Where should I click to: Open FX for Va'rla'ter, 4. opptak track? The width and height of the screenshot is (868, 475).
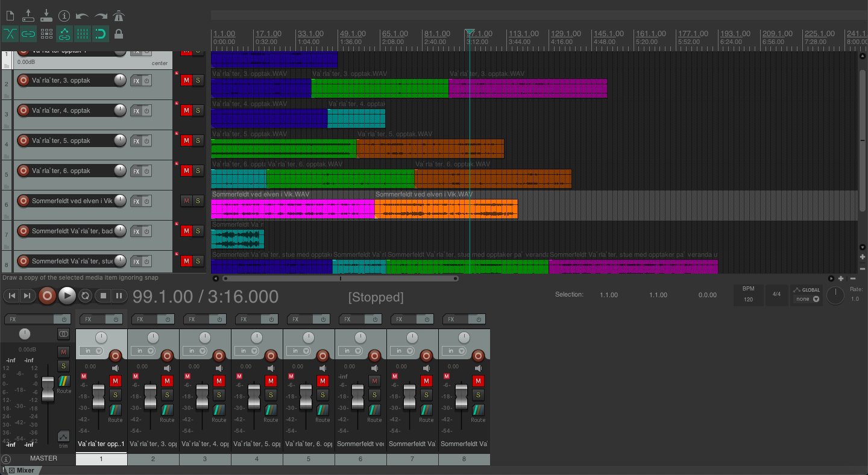tap(136, 111)
